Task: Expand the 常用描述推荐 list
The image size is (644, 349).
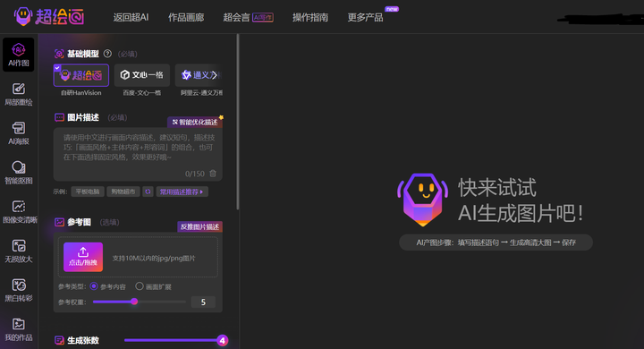Action: (x=182, y=192)
